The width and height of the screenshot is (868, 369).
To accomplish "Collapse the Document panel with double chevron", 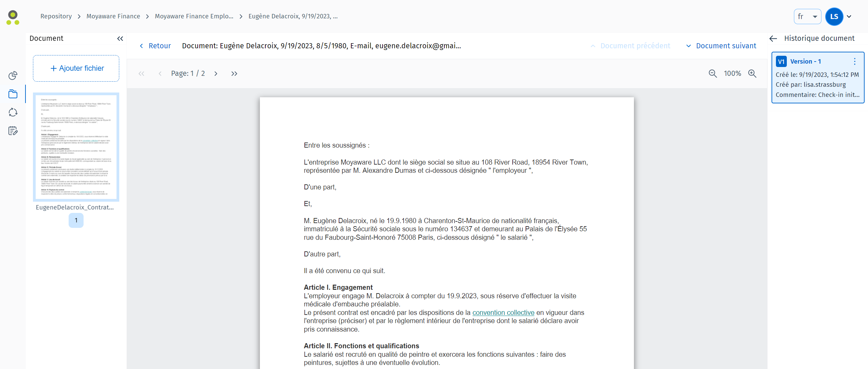I will tap(120, 38).
